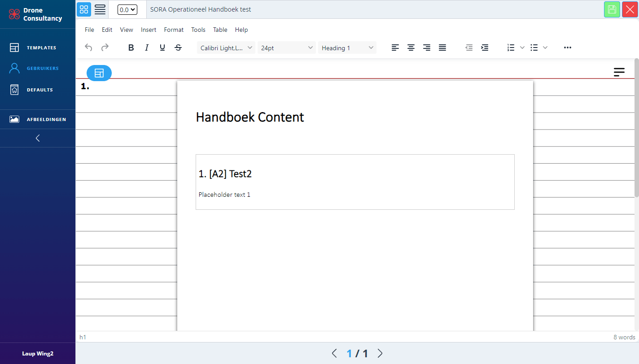Open the version dropdown showing 0.0
This screenshot has height=364, width=639.
tap(127, 9)
